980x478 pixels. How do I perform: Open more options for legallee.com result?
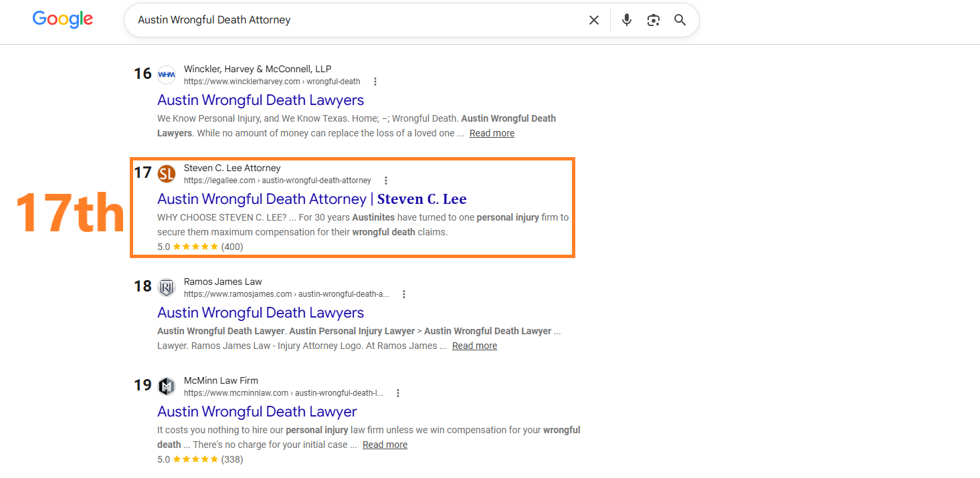click(386, 181)
